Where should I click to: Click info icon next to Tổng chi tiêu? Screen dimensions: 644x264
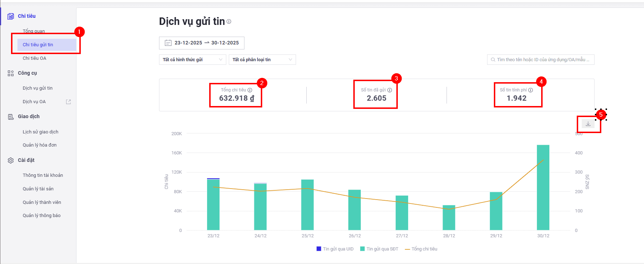[x=250, y=90]
